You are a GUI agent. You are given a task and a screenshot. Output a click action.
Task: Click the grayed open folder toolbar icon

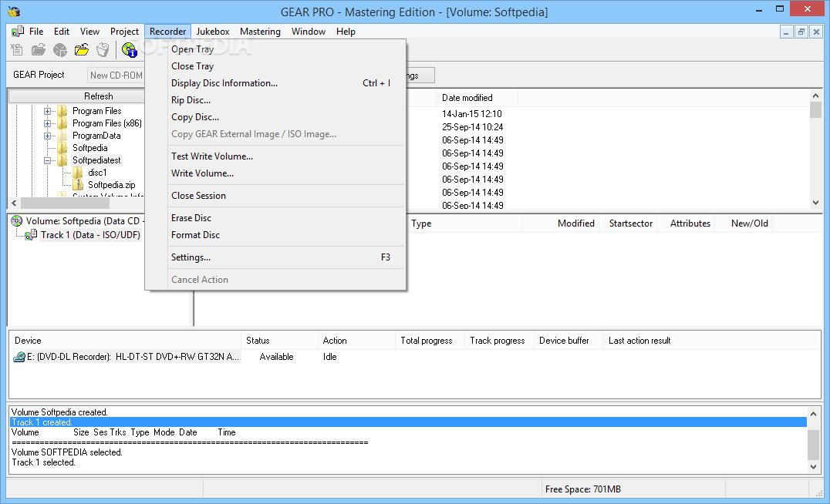[38, 50]
